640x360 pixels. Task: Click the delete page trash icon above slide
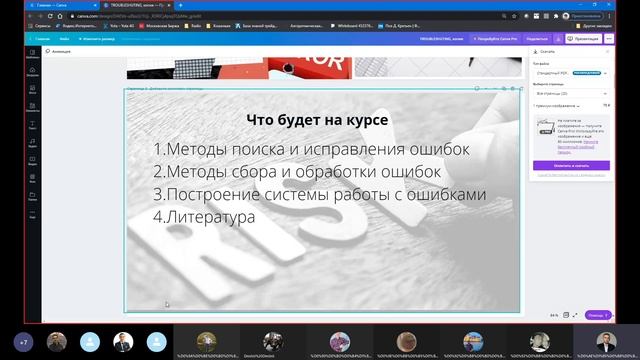tap(513, 89)
